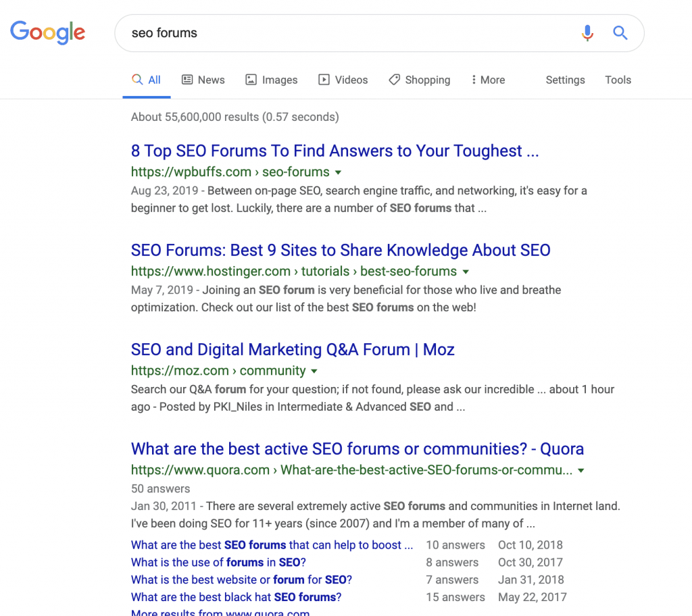Click the 'Oct 30, 2017' date

tap(530, 562)
